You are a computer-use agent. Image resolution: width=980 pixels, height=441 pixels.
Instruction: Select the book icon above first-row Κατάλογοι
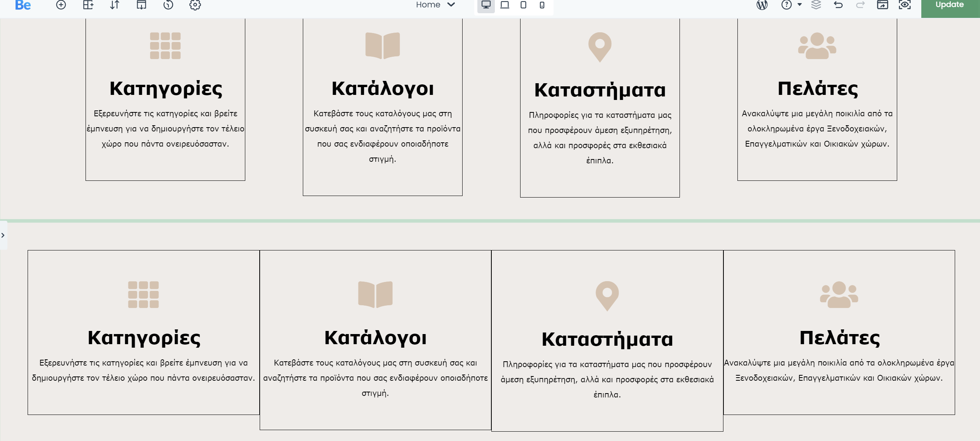tap(383, 45)
